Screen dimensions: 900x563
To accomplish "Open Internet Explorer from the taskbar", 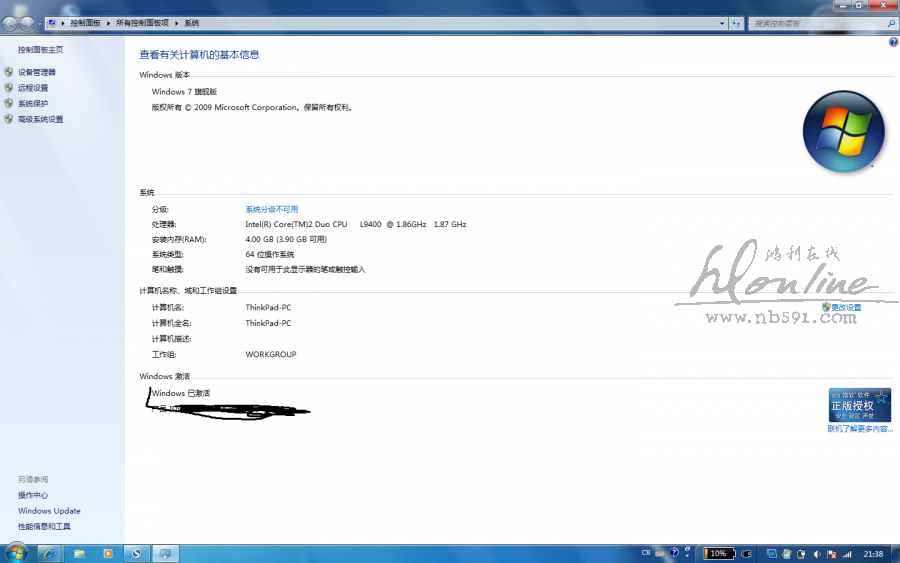I will click(48, 553).
